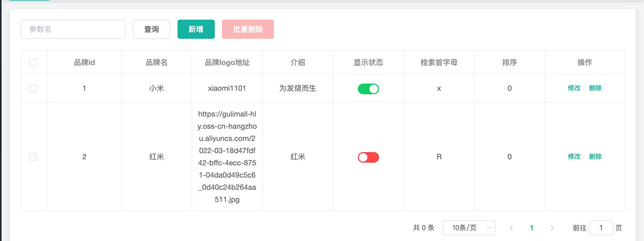Click the 显示状态 column header
The image size is (644, 241).
tap(368, 63)
